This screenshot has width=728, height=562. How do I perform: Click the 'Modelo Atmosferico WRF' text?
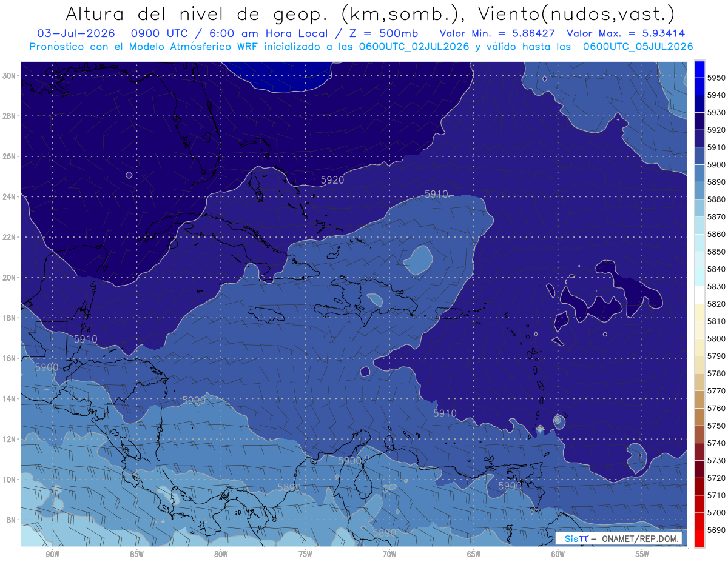pyautogui.click(x=193, y=47)
